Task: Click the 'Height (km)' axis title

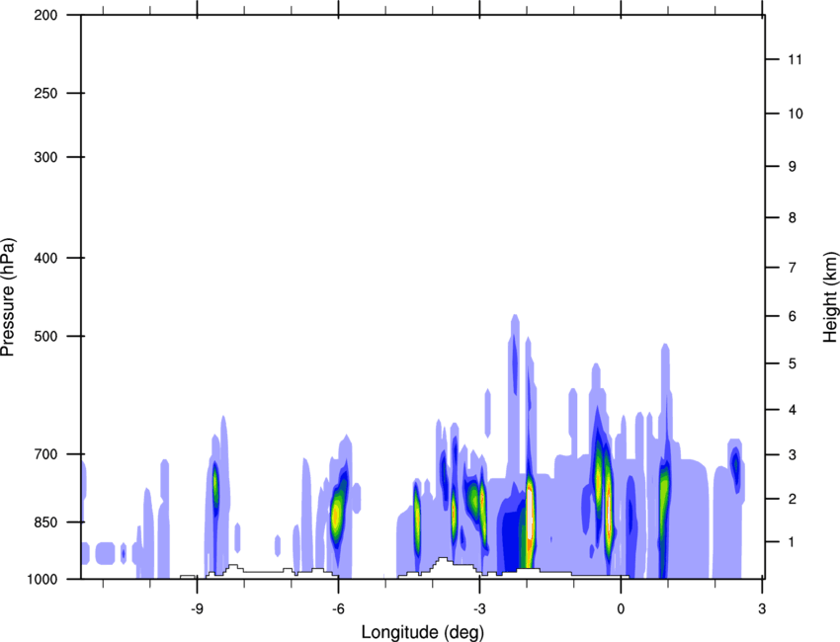Action: [831, 296]
